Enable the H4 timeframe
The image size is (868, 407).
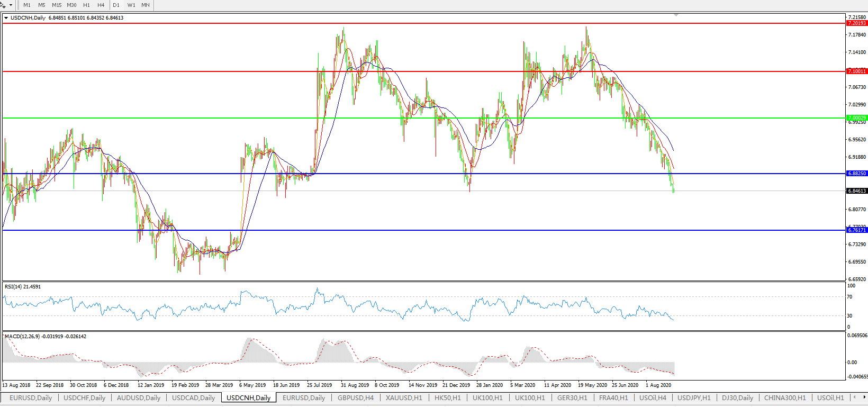pyautogui.click(x=101, y=5)
